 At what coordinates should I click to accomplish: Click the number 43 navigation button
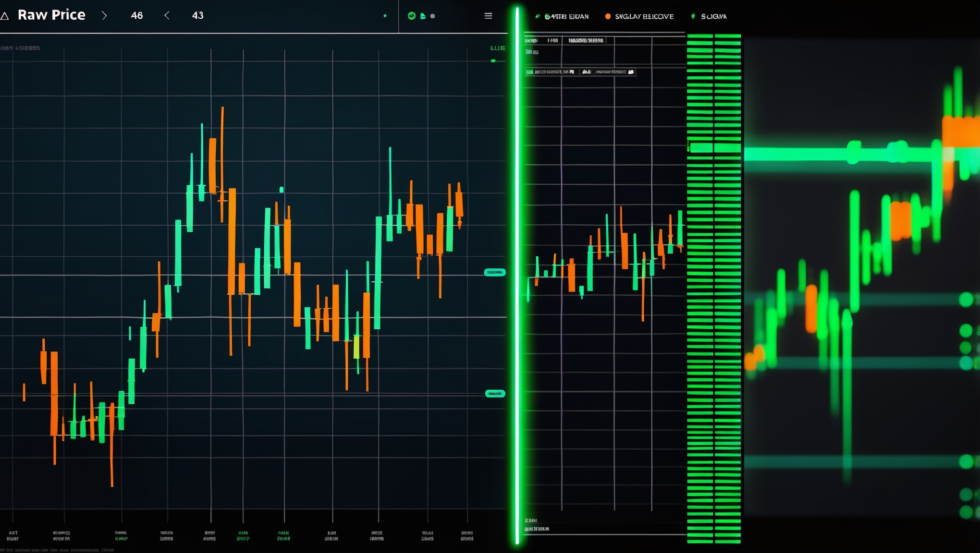pos(197,15)
